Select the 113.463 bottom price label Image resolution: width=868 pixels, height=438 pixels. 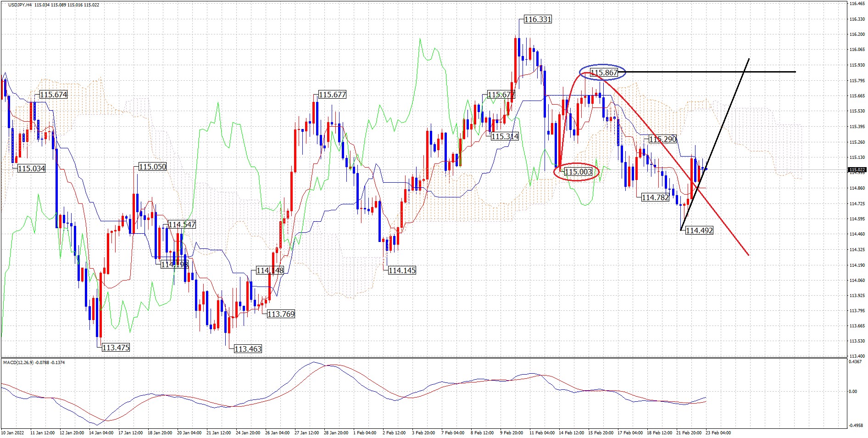[248, 349]
